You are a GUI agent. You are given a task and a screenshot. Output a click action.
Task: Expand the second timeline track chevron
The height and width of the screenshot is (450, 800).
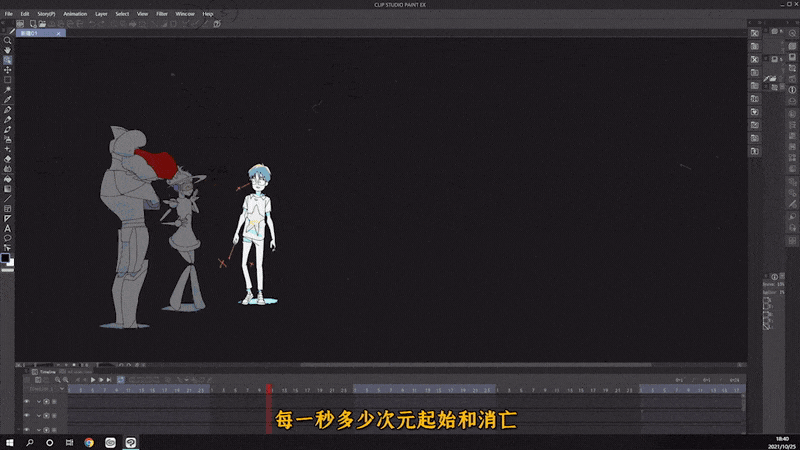[x=39, y=416]
